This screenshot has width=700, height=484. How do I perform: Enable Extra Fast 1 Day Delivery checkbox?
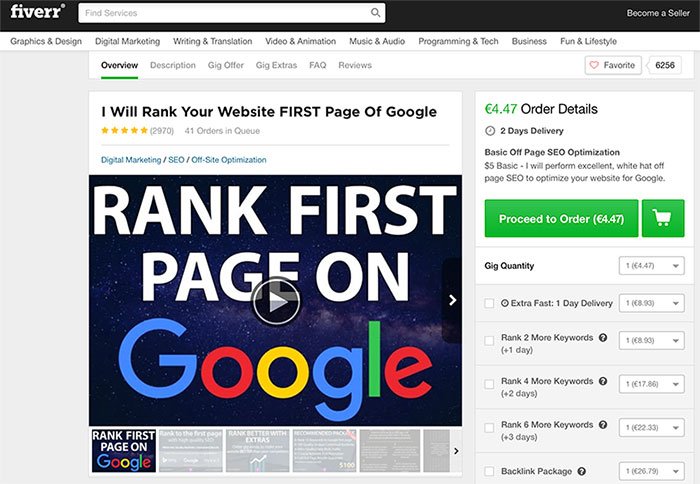[489, 303]
